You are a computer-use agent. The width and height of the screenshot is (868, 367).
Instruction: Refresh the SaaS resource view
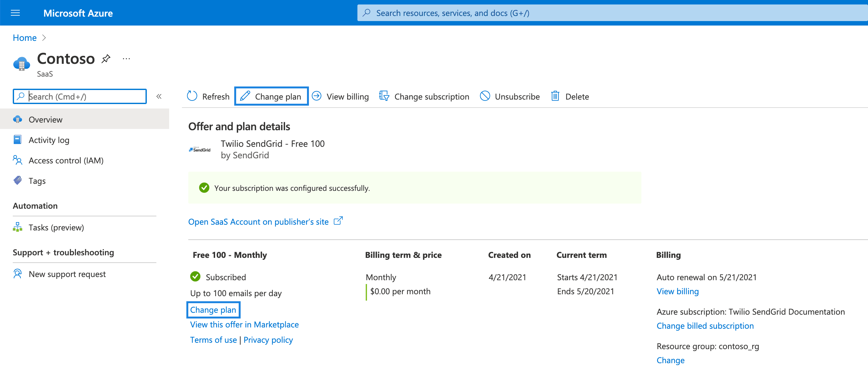point(209,96)
